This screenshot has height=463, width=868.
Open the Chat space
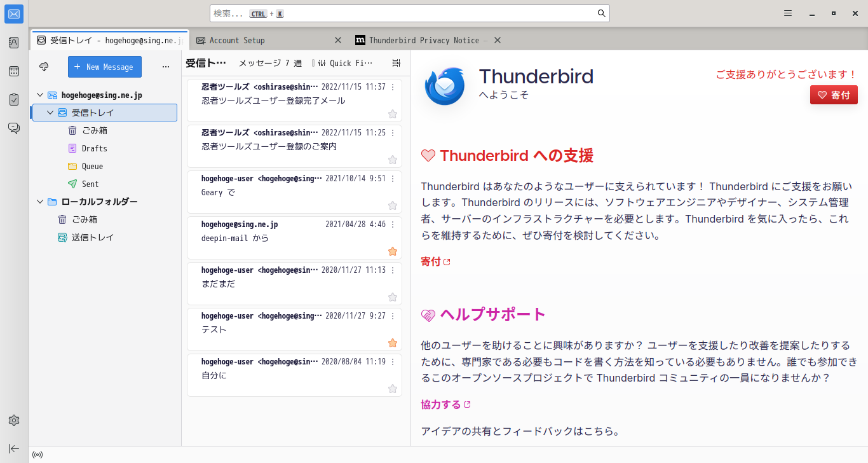tap(14, 128)
